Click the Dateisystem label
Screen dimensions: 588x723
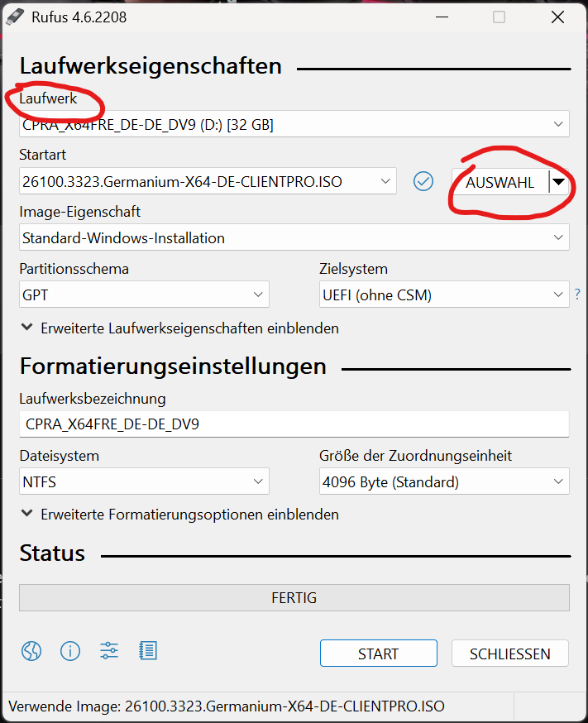click(59, 456)
